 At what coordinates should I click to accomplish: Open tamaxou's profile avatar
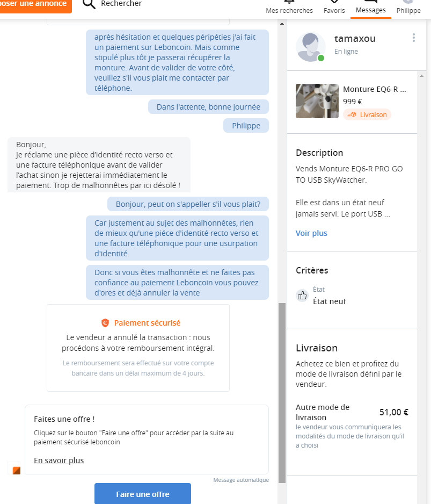coord(310,47)
